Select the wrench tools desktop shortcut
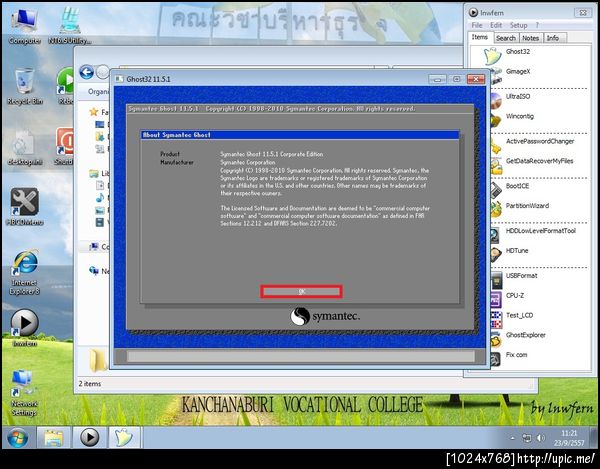600x469 pixels. (24, 207)
